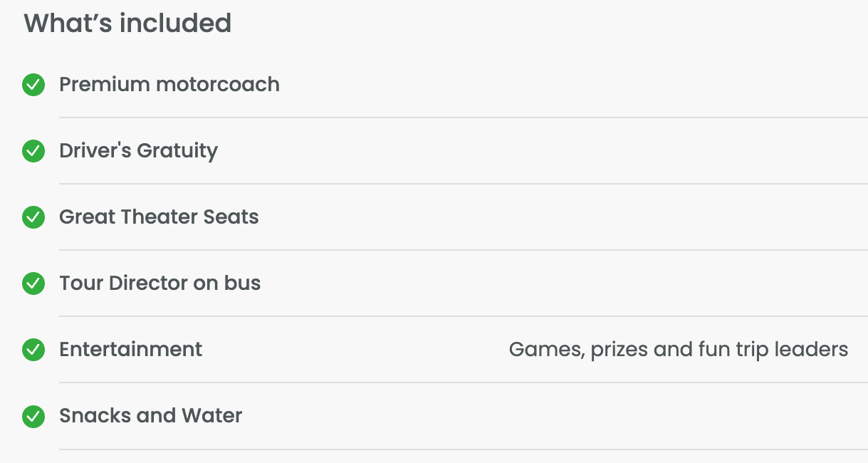The width and height of the screenshot is (868, 463).
Task: Tap the checkmark icon for Tour Director on bus
Action: [33, 283]
